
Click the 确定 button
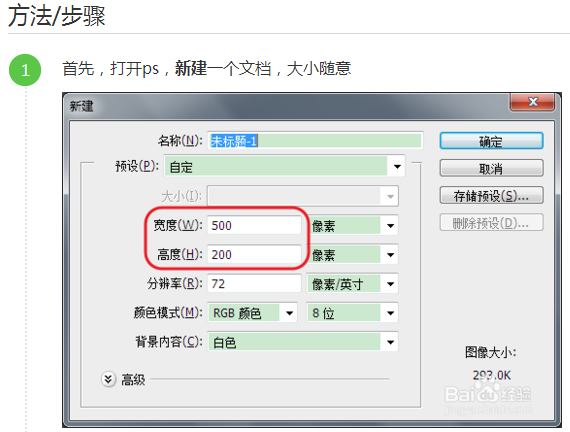[x=491, y=141]
